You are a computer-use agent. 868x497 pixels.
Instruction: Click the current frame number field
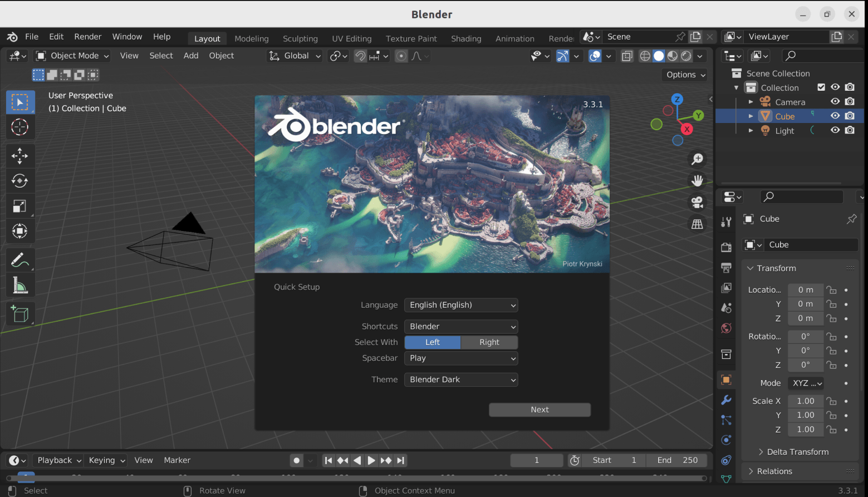tap(537, 460)
